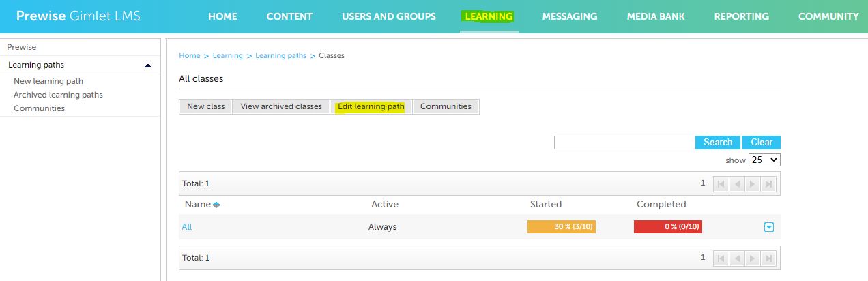This screenshot has height=281, width=868.
Task: Open Archived learning paths in sidebar
Action: pos(58,95)
